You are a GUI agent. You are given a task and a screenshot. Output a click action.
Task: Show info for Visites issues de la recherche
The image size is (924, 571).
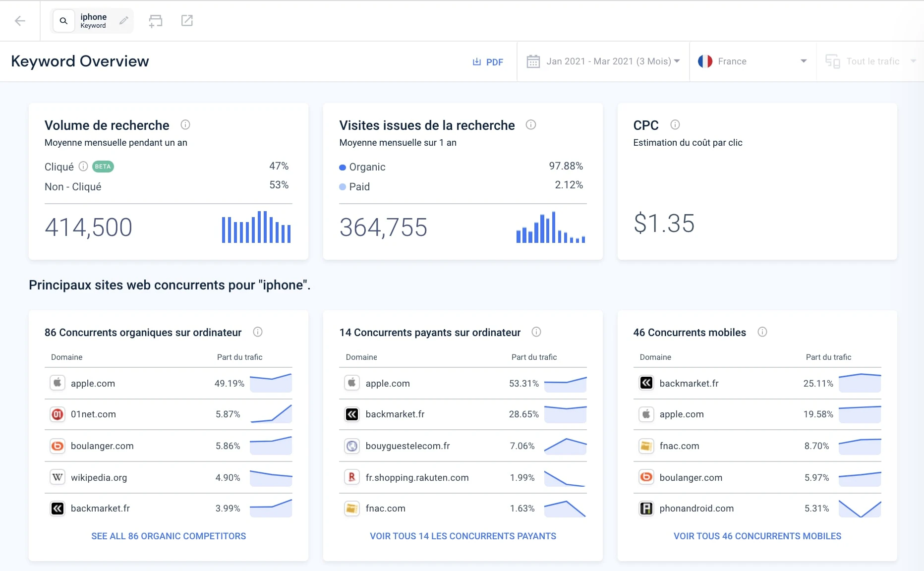[531, 125]
